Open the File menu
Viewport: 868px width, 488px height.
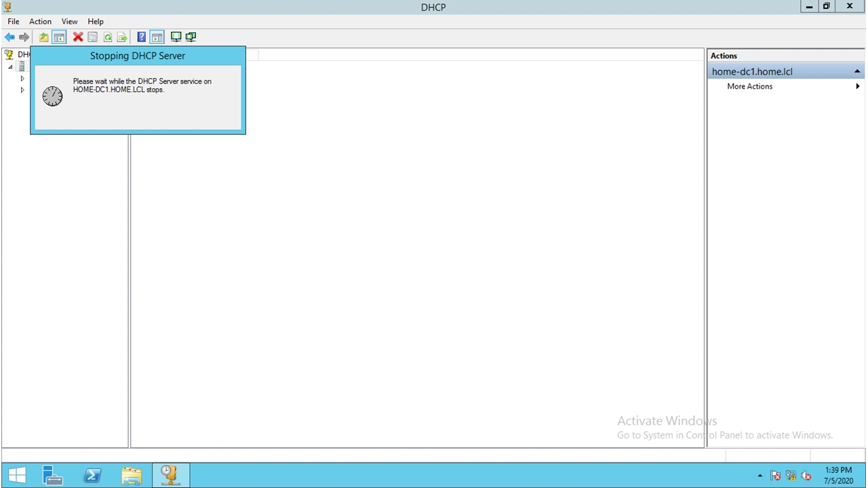[14, 22]
